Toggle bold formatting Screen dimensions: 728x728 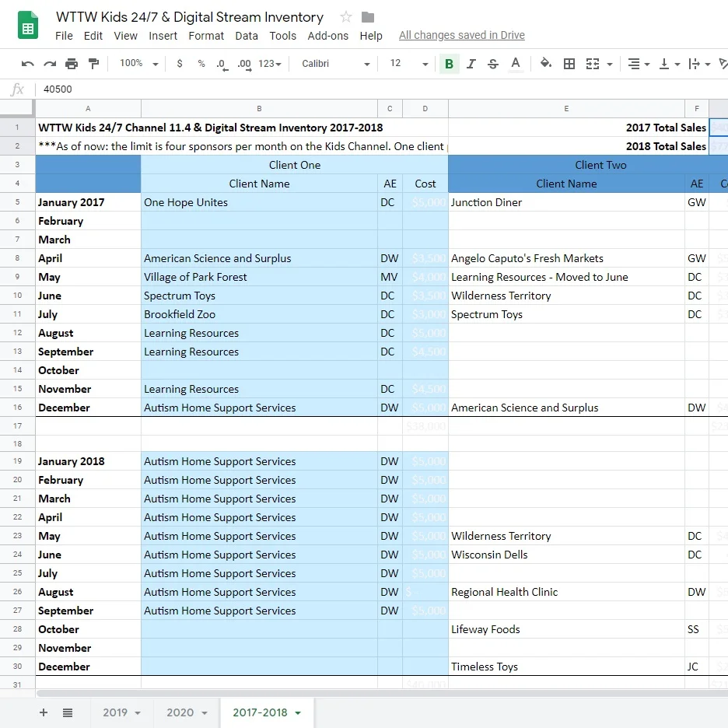pyautogui.click(x=449, y=64)
